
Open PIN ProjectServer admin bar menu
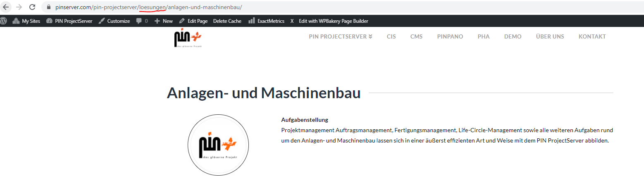69,21
